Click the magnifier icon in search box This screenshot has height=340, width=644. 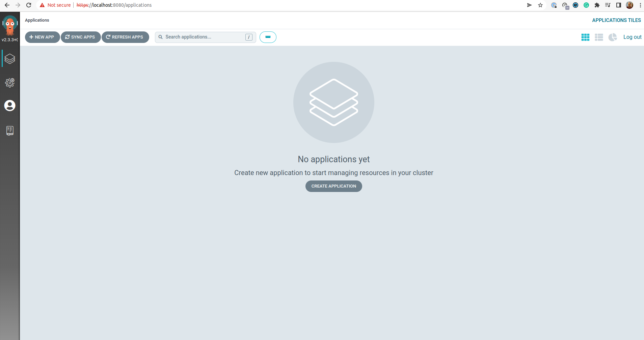[161, 37]
